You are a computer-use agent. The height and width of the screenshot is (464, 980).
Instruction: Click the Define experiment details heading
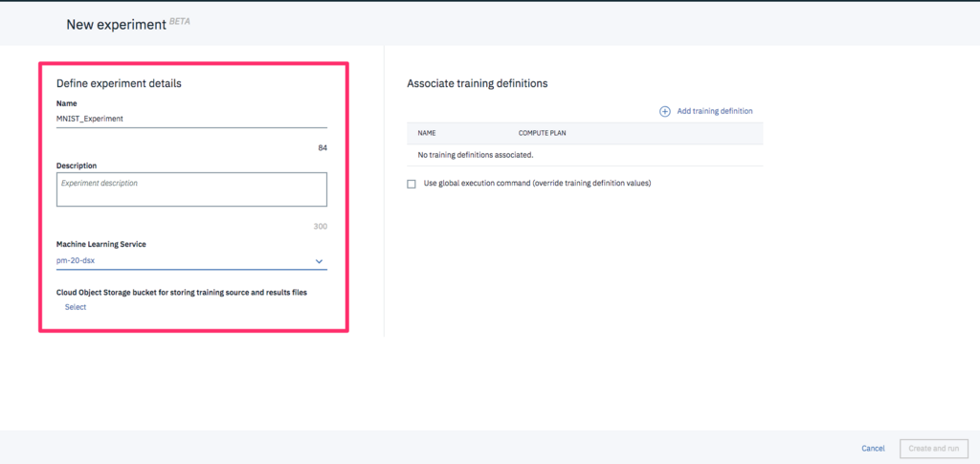coord(119,83)
